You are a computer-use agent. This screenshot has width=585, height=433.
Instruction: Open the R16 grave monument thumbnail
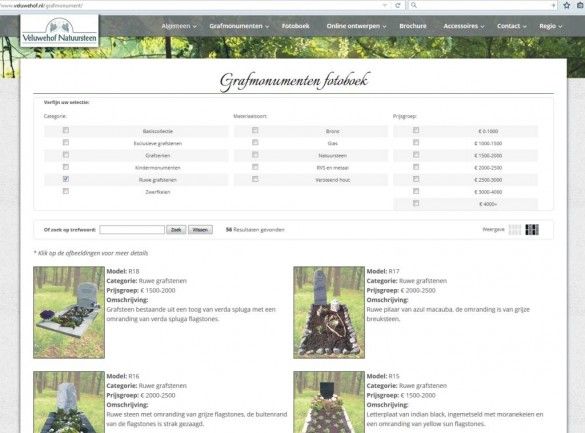pos(69,402)
